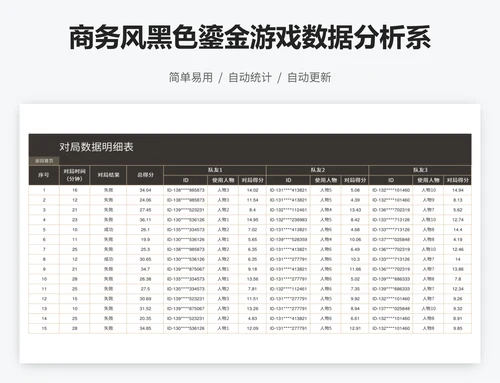500x383 pixels.
Task: Click the 简单易用 subtitle text
Action: [x=191, y=77]
